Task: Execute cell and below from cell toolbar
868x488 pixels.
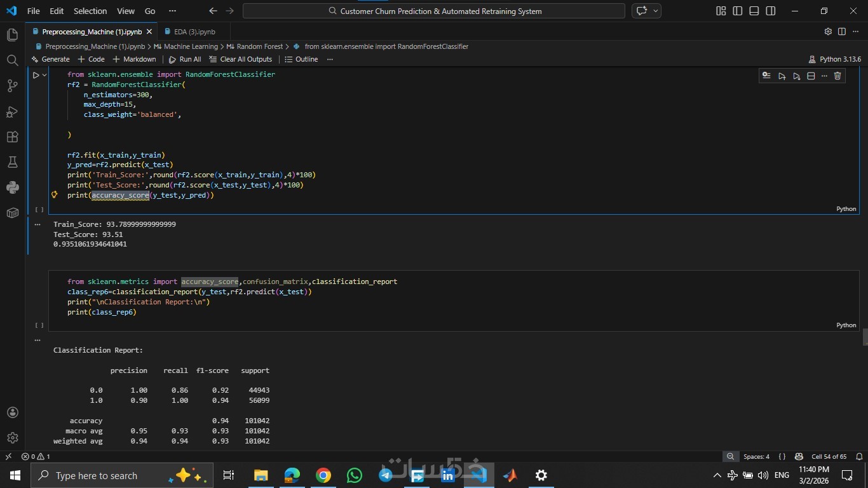Action: [796, 76]
